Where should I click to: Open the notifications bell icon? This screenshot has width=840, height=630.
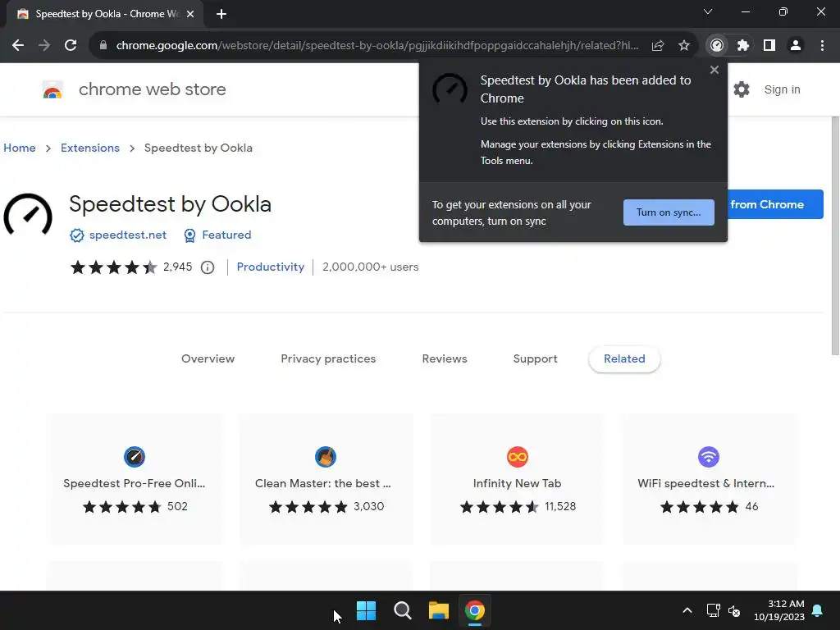click(818, 610)
